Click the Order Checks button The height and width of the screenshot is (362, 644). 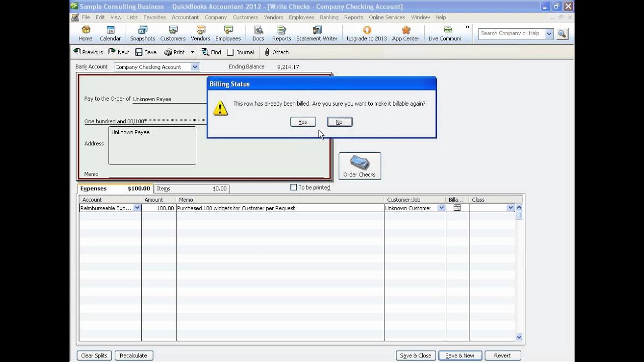(x=360, y=166)
